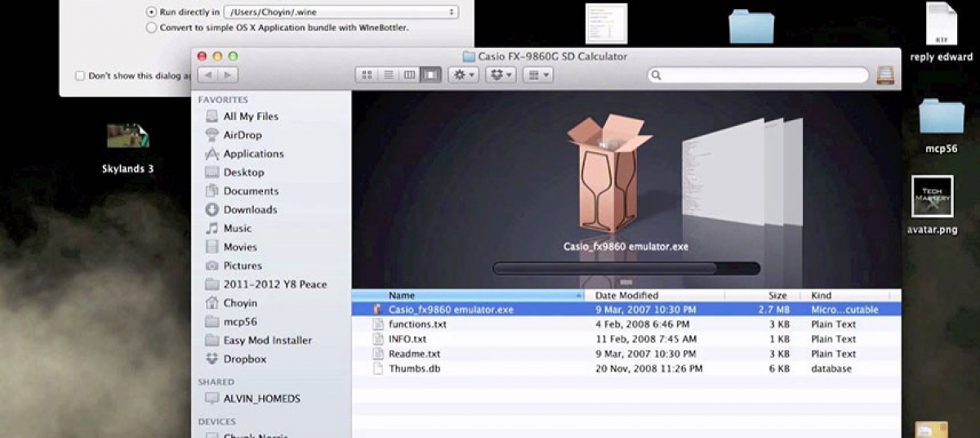Open mcp56 folder in sidebar
Screen dimensions: 980x438
pyautogui.click(x=240, y=322)
